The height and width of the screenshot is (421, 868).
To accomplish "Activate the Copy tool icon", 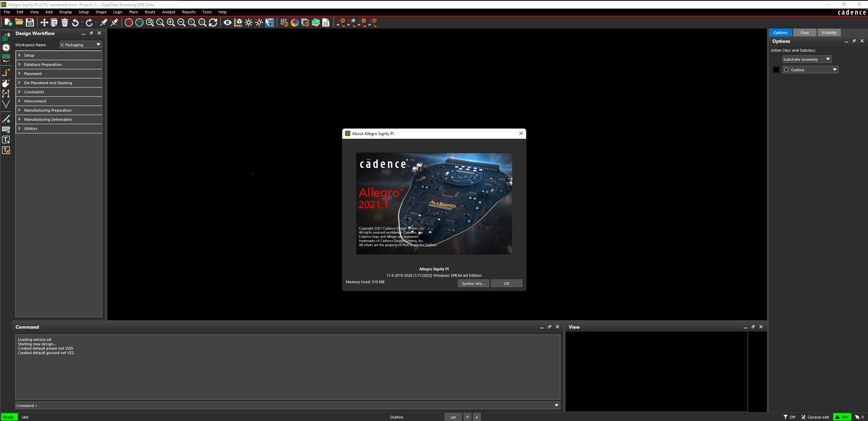I will 54,22.
